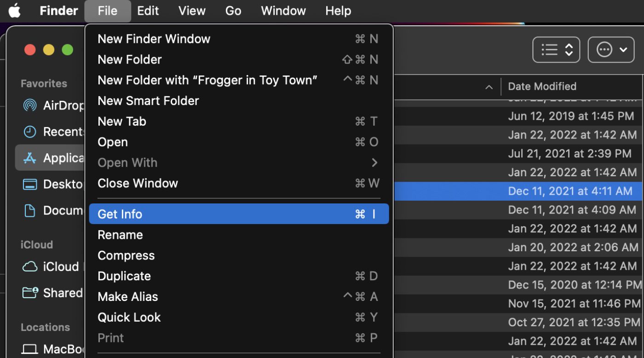Open the Apple menu

[15, 11]
